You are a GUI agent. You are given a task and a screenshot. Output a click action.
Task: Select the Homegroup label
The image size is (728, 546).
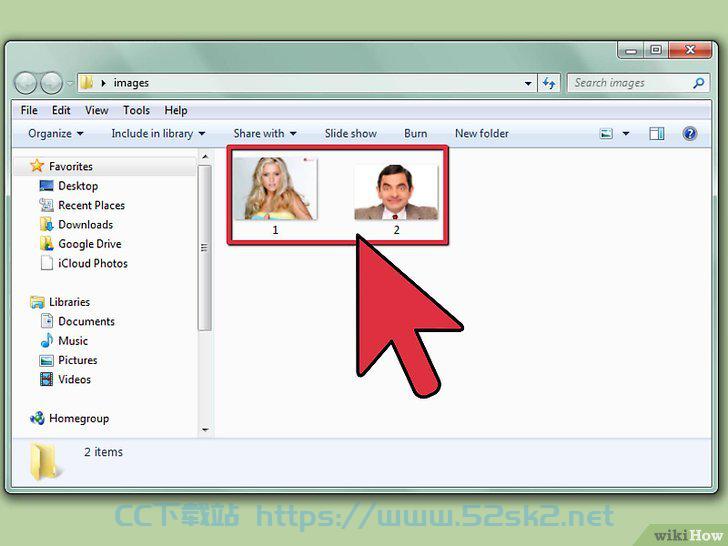(x=79, y=418)
